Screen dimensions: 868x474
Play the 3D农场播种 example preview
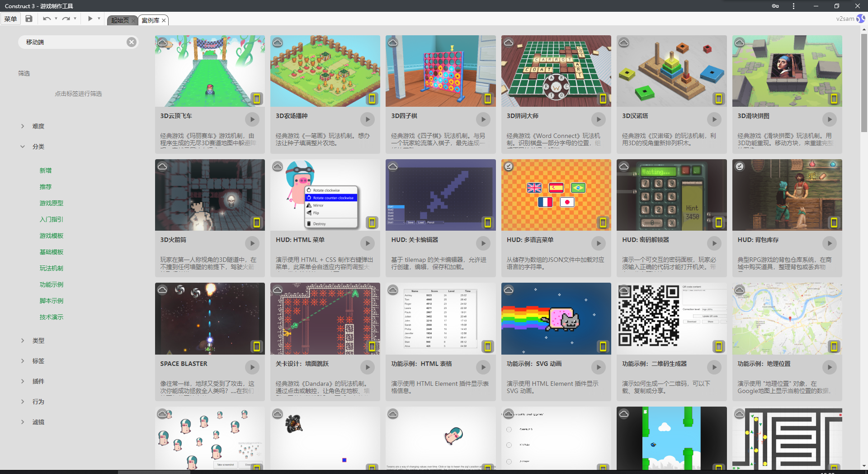coord(368,119)
